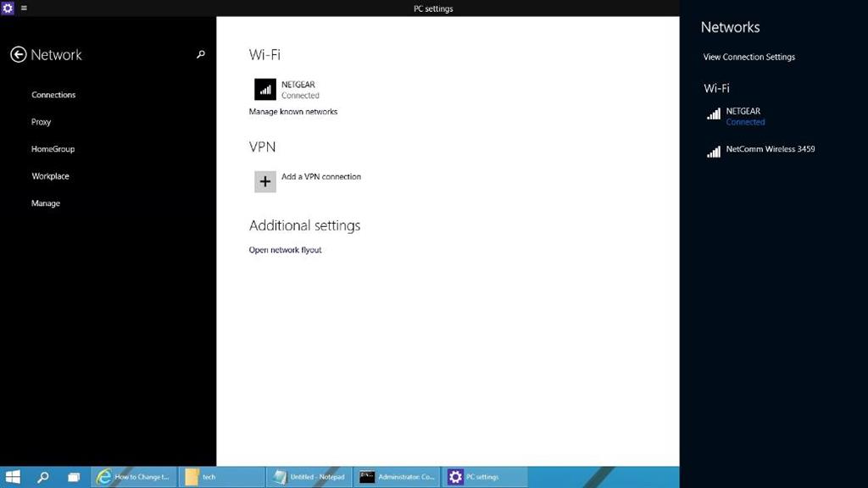Click the Manage known networks link
The width and height of the screenshot is (868, 488).
pos(293,111)
